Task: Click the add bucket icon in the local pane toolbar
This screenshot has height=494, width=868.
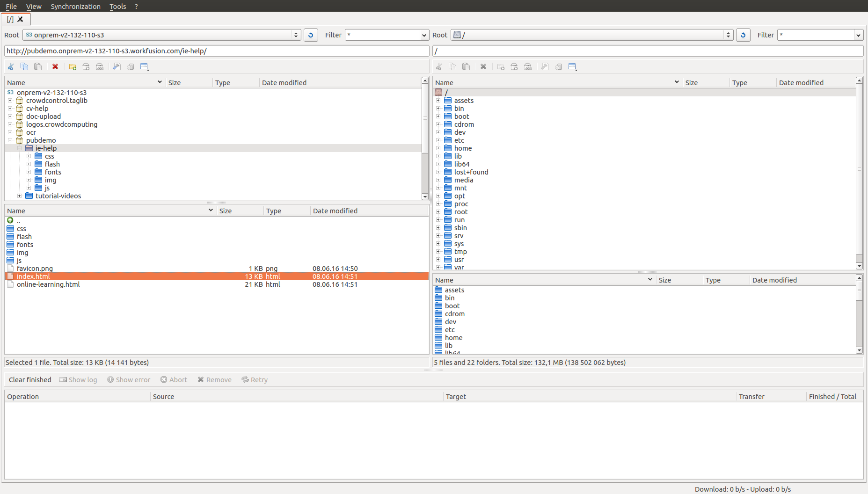Action: (x=514, y=67)
